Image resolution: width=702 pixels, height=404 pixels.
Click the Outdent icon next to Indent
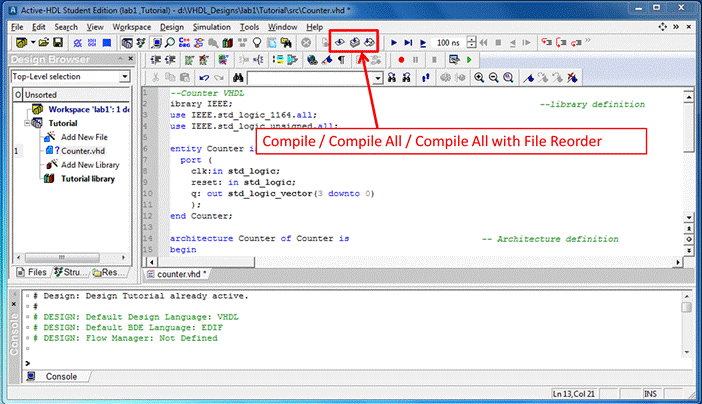tap(170, 60)
